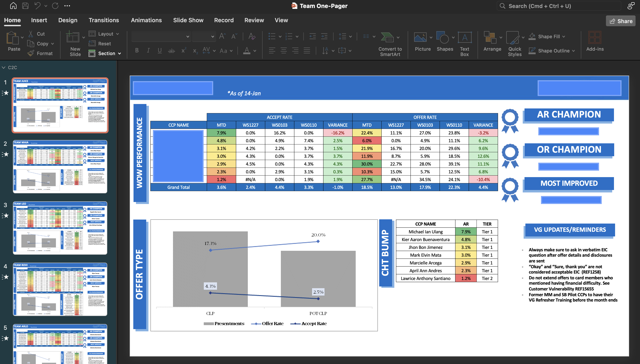Screen dimensions: 640x364
Task: Toggle bold formatting
Action: (x=137, y=51)
